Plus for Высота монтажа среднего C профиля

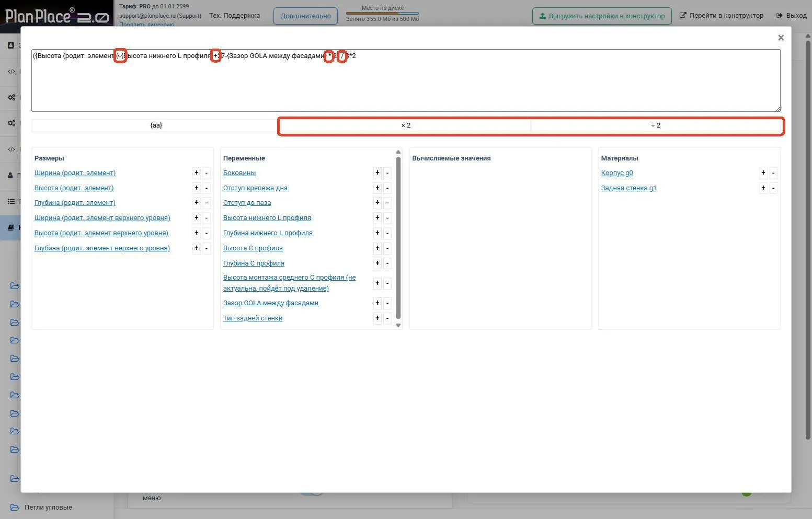pos(378,283)
